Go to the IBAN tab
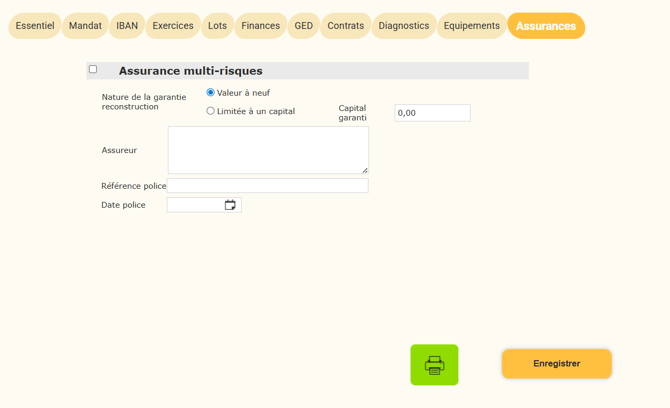The height and width of the screenshot is (408, 670). click(x=127, y=26)
